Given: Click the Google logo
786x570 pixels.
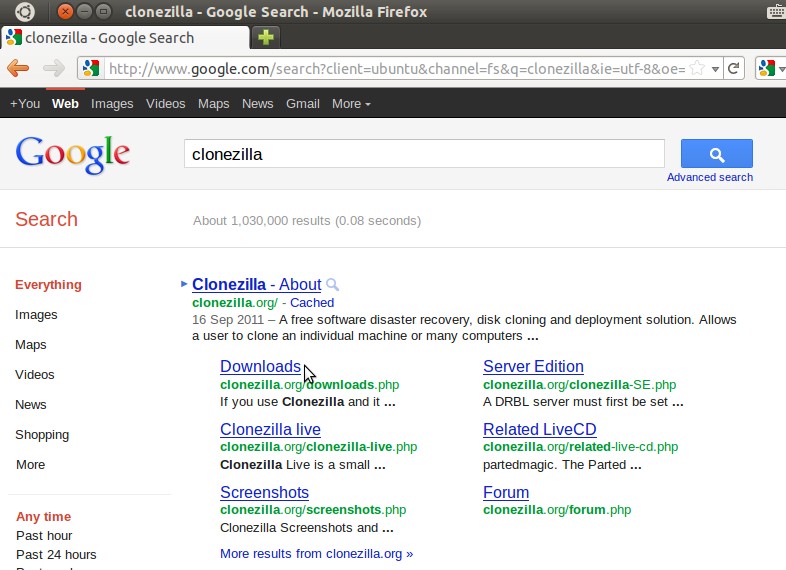Looking at the screenshot, I should [73, 155].
